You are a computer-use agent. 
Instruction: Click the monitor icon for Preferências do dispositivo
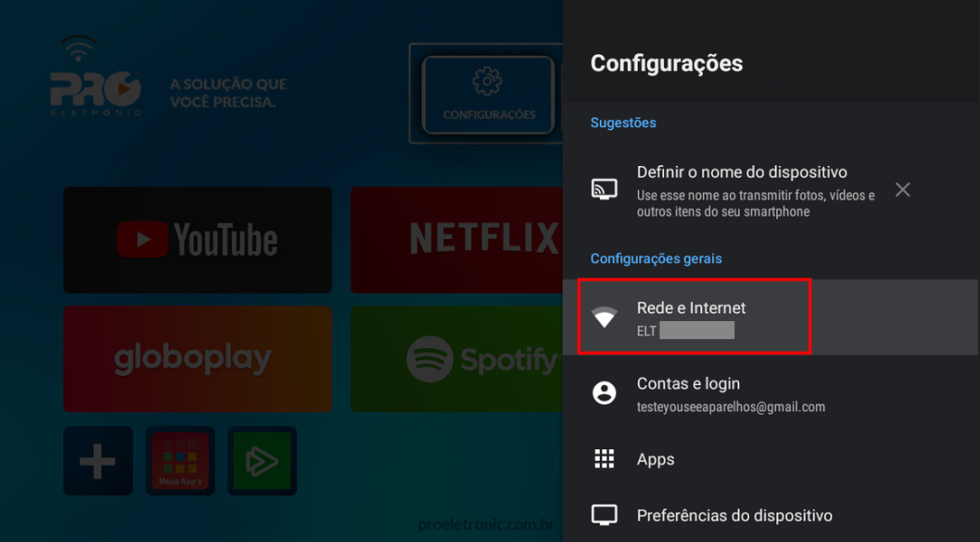pos(605,515)
